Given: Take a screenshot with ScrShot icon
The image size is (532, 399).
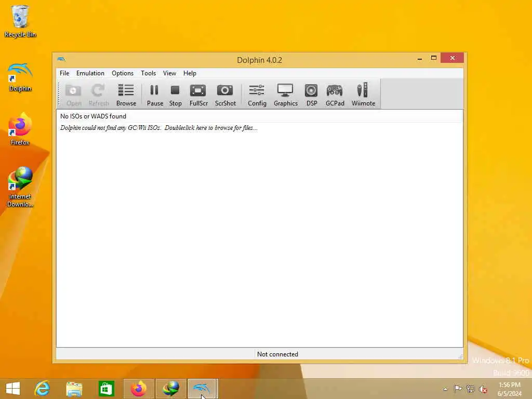Looking at the screenshot, I should tap(225, 95).
